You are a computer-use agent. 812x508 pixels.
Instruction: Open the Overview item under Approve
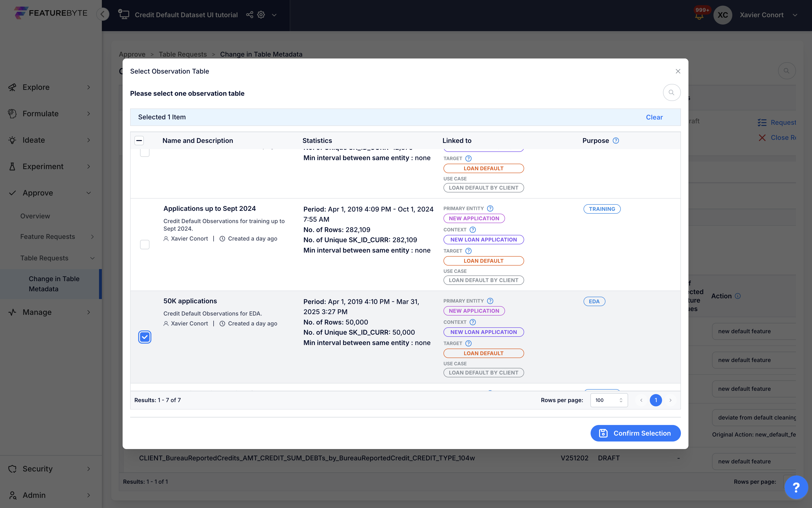point(35,216)
